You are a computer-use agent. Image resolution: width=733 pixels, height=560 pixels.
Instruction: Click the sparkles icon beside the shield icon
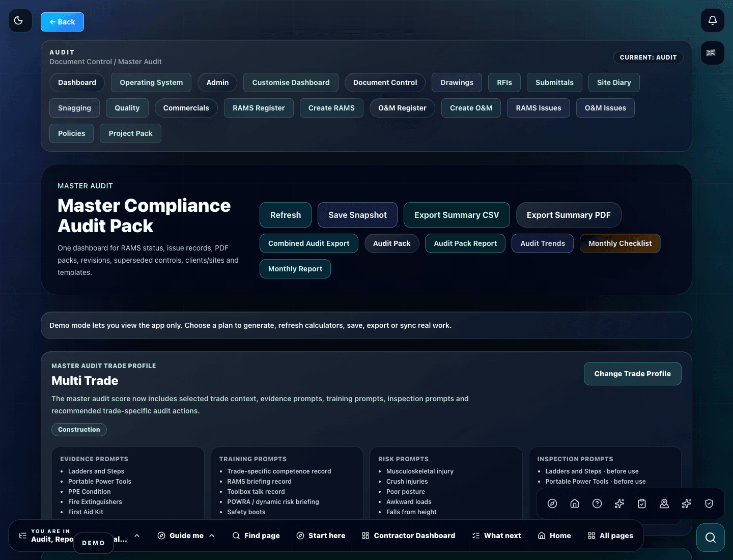[x=687, y=503]
